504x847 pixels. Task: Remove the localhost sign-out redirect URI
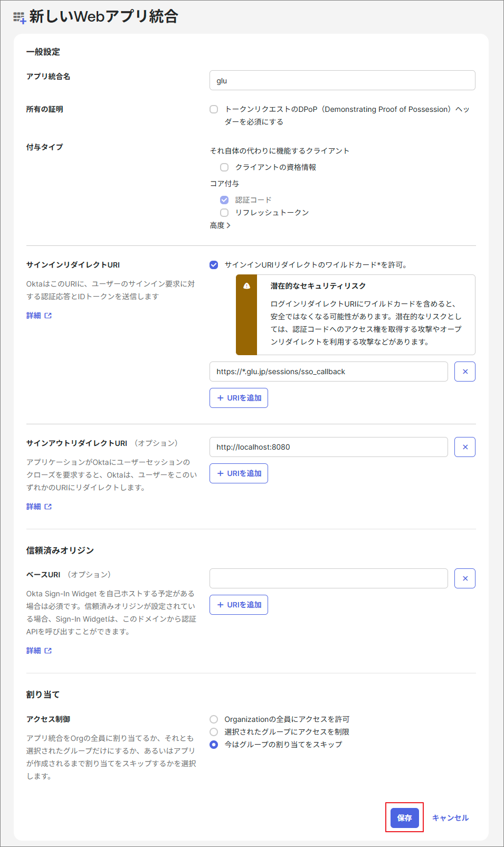click(464, 447)
